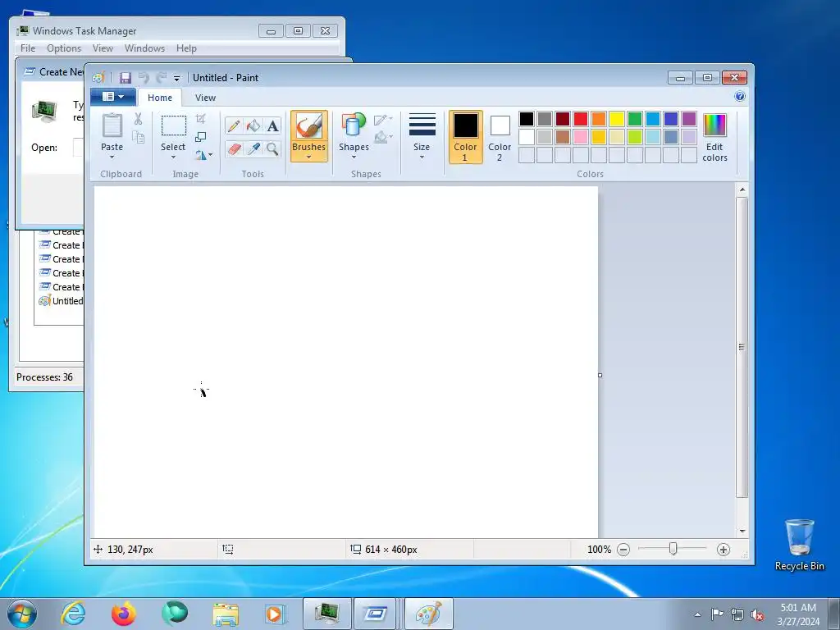Pick the orange color swatch

tap(599, 119)
